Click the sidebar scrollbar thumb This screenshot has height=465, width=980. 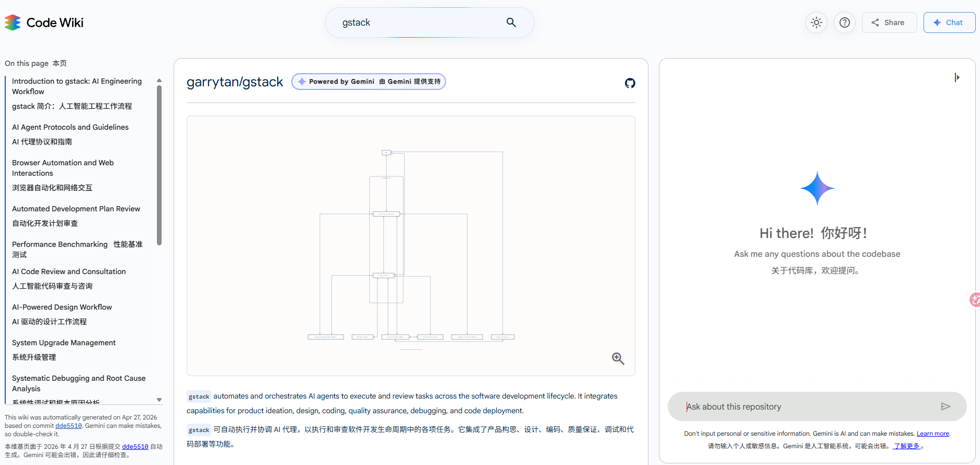click(x=159, y=165)
